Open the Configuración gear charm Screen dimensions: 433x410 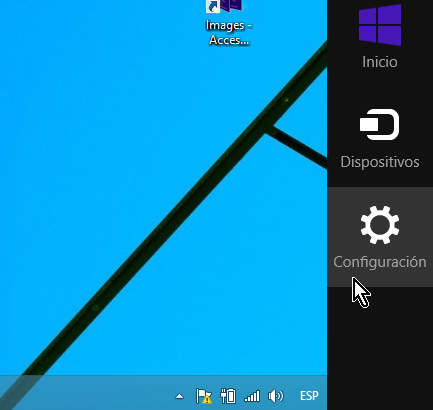tap(380, 237)
